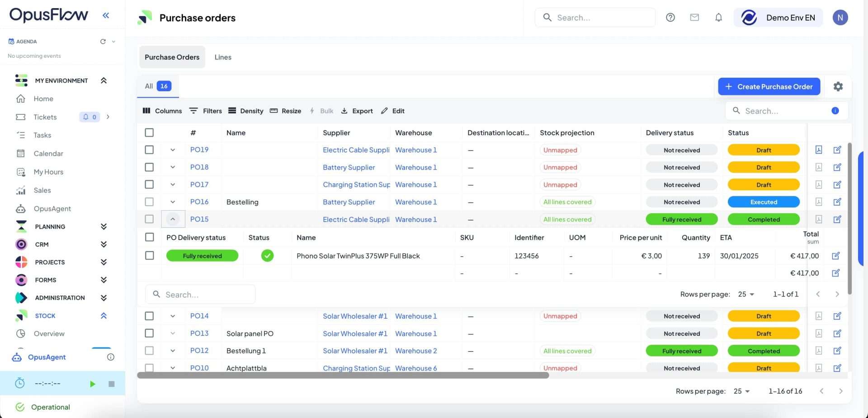Select all purchase orders checkbox

(x=149, y=132)
